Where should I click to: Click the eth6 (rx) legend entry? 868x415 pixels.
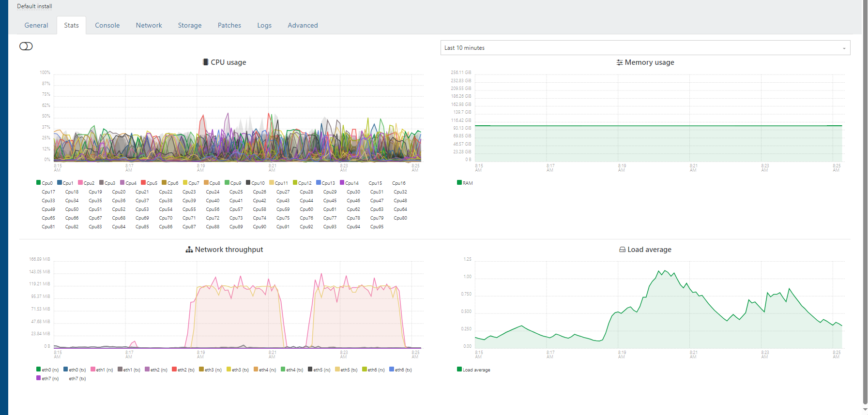coord(373,370)
